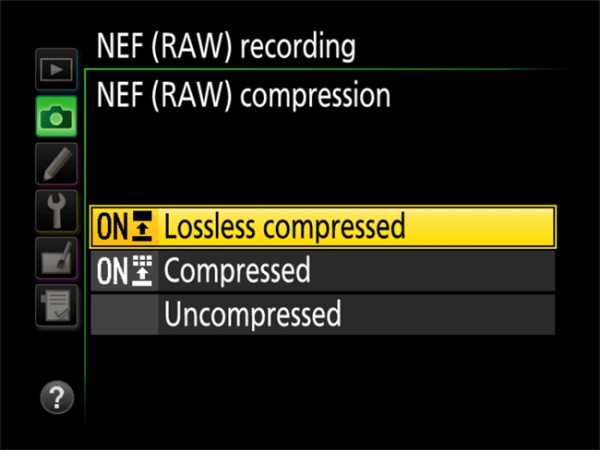The image size is (600, 450).
Task: Select the green camera Shooting menu icon
Action: point(56,118)
